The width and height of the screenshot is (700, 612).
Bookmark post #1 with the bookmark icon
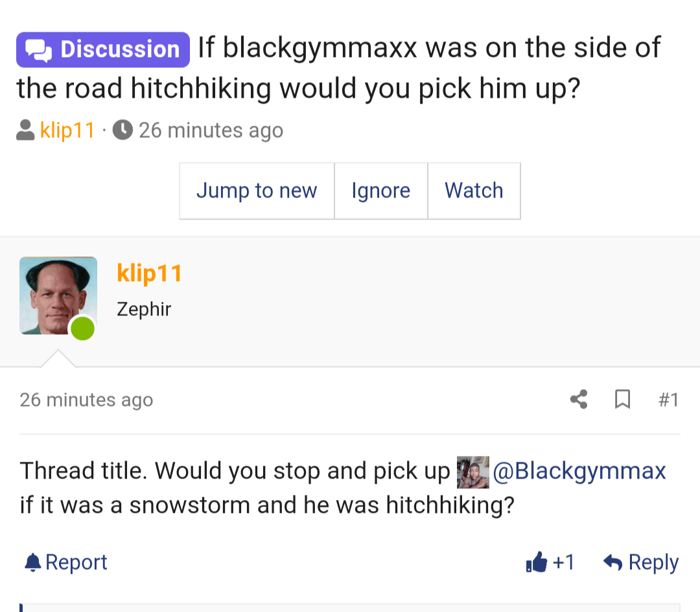pos(622,399)
